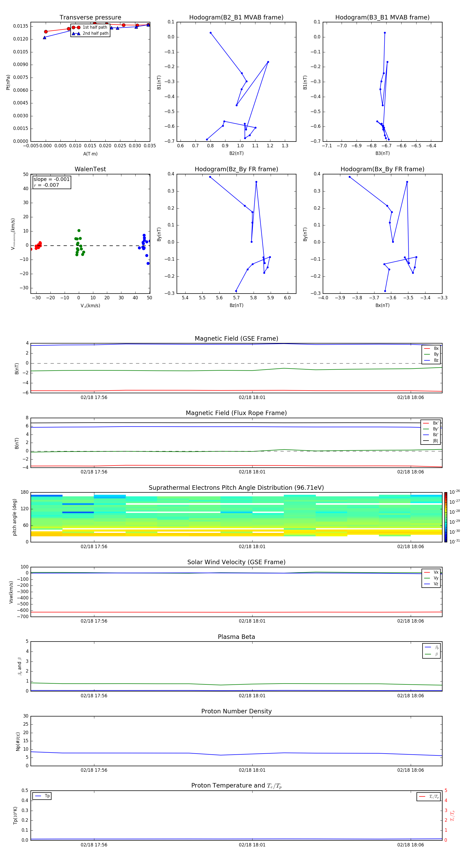Select the β entry in Plasma Beta legend
This screenshot has width=473, height=868.
pos(431,654)
